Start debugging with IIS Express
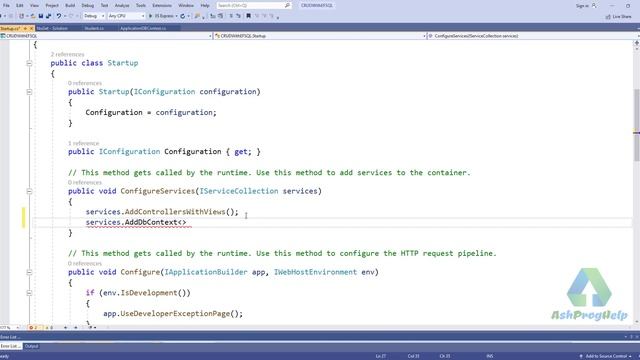The width and height of the screenshot is (640, 360). click(161, 16)
